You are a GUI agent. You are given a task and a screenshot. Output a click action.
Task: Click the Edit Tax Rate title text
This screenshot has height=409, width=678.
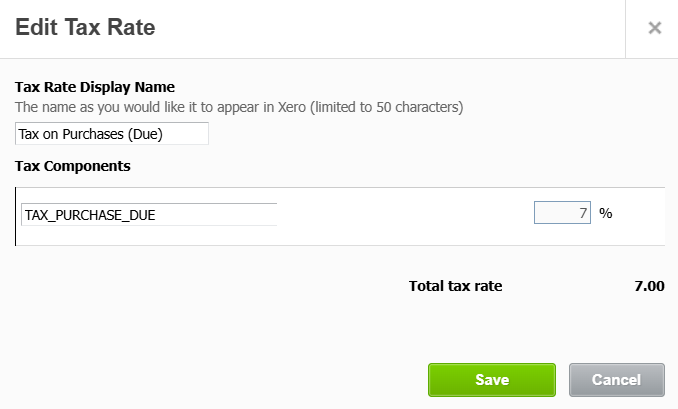[x=85, y=28]
